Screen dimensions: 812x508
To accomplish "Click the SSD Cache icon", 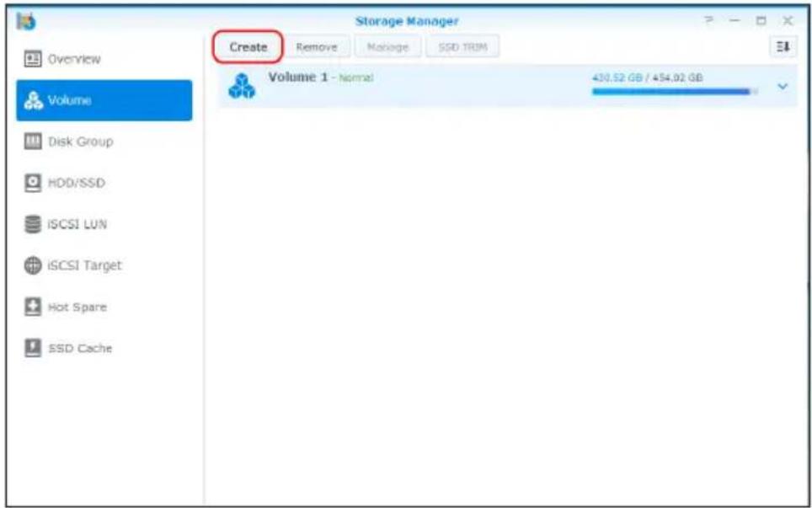I will (33, 348).
